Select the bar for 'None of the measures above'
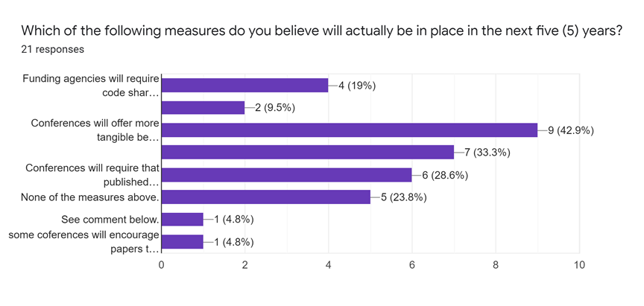This screenshot has width=644, height=306. coord(266,197)
